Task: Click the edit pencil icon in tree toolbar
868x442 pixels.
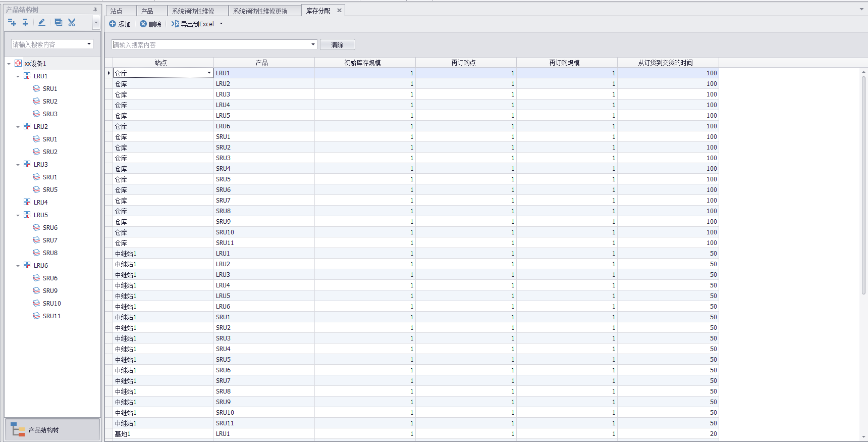Action: click(x=42, y=22)
